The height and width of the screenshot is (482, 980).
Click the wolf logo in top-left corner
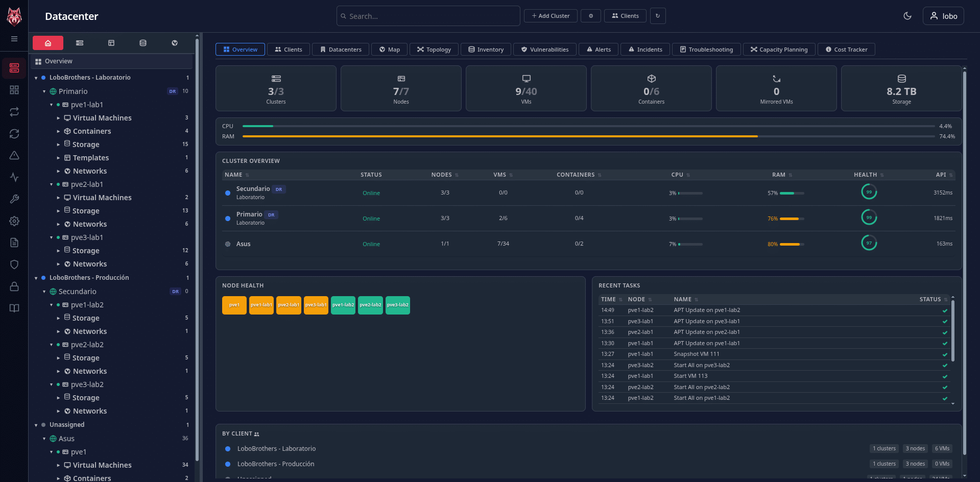point(14,16)
